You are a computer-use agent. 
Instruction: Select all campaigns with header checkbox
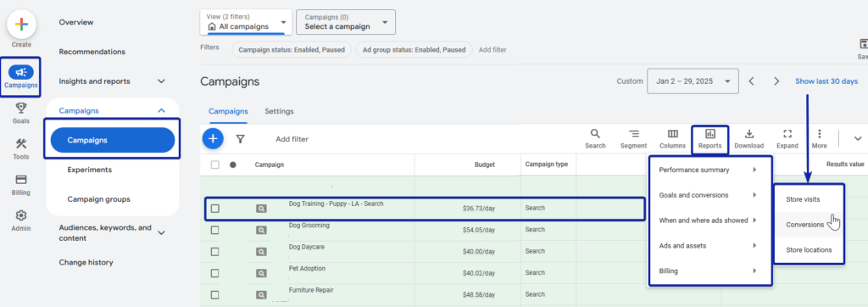tap(214, 165)
